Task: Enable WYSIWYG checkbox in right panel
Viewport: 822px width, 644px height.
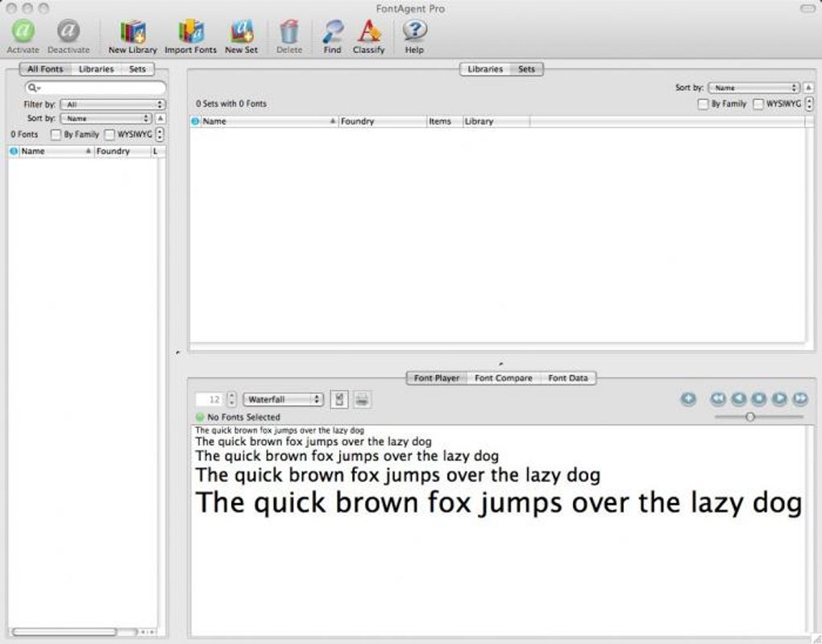Action: (758, 104)
